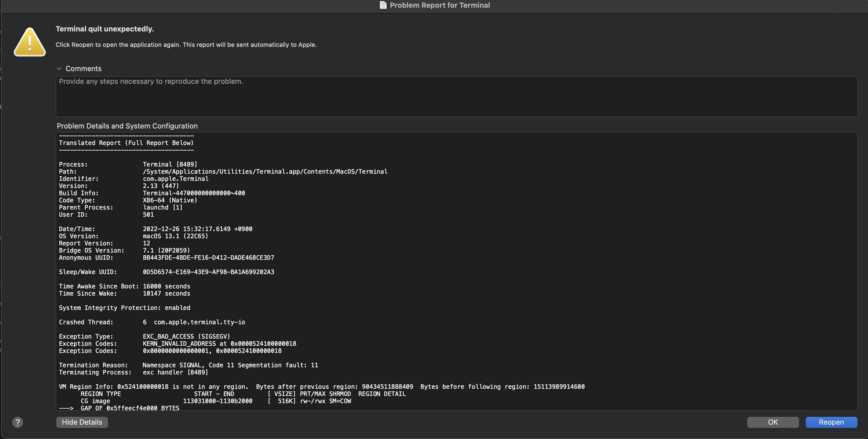Collapse the Comments disclosure chevron

[x=59, y=69]
